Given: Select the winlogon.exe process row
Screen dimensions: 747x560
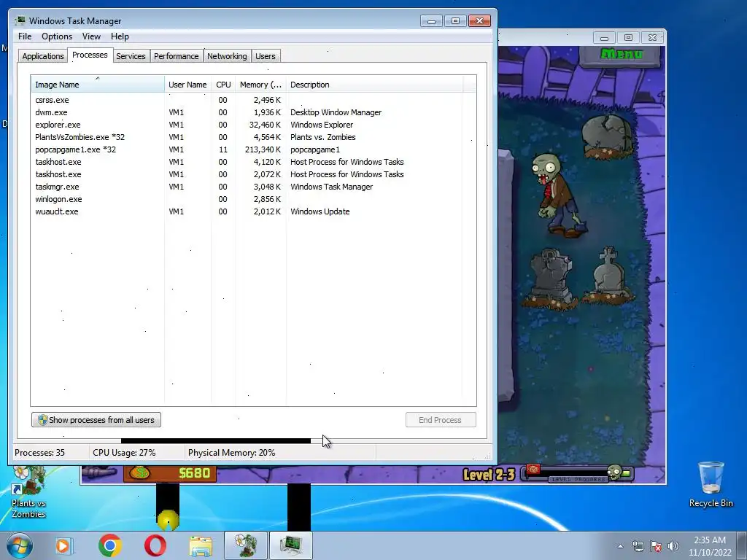Looking at the screenshot, I should click(x=247, y=199).
